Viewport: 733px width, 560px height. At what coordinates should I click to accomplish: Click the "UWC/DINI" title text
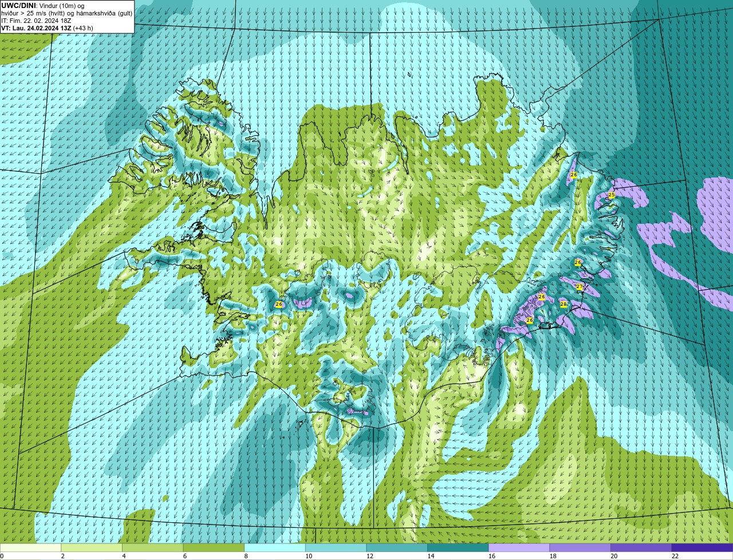[x=18, y=5]
